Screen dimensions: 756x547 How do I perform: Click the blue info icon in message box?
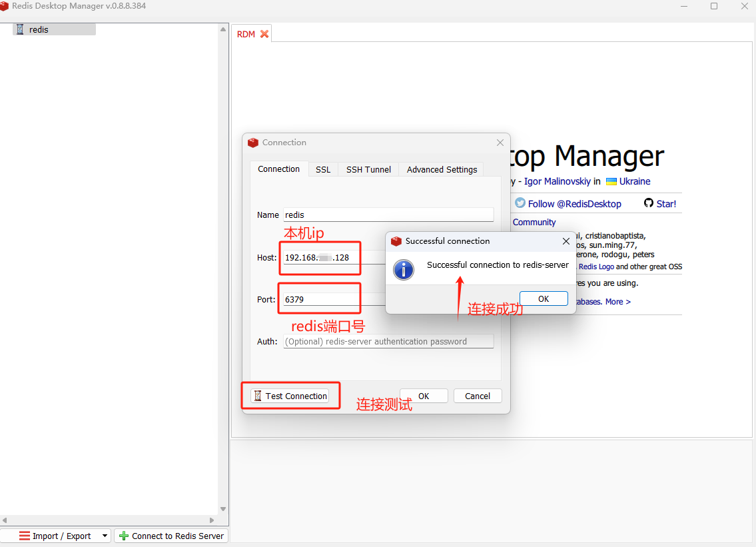pos(404,269)
